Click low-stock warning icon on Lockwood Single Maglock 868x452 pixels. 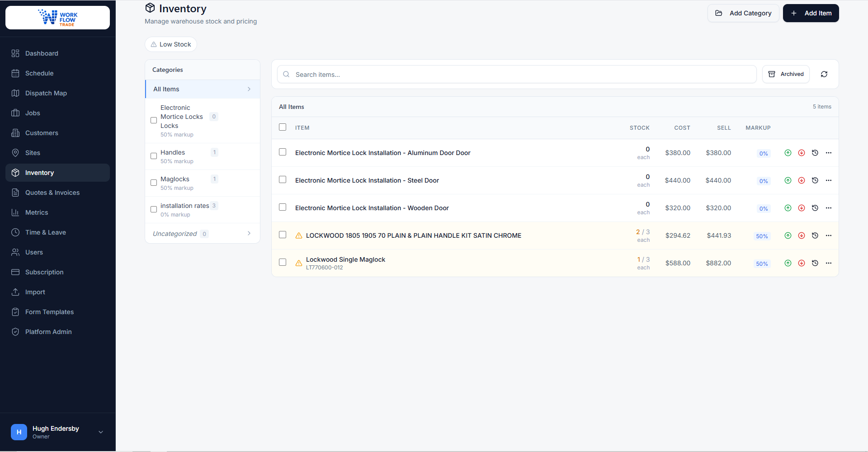299,263
